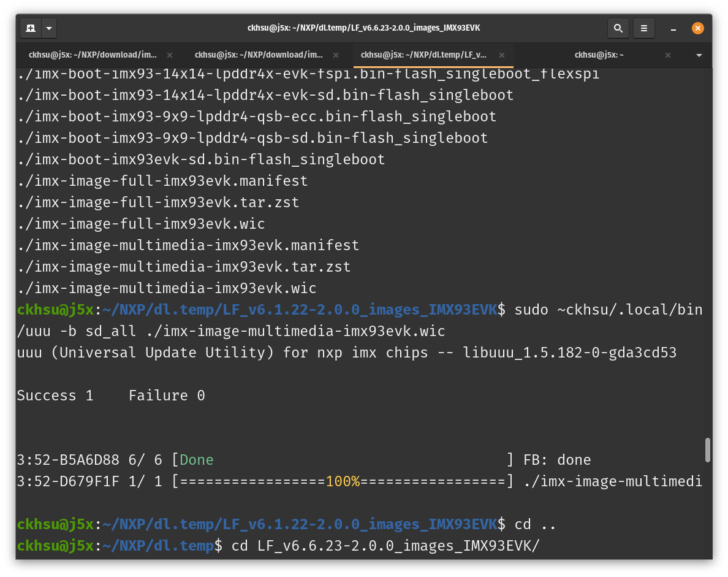Close the ckhsu@j5x: ~ home tab
728x577 pixels.
click(x=668, y=55)
